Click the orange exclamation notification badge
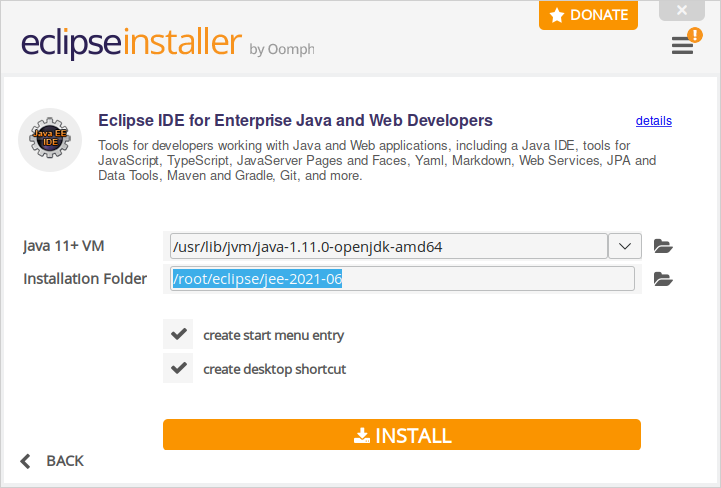Viewport: 721px width, 488px height. (694, 35)
